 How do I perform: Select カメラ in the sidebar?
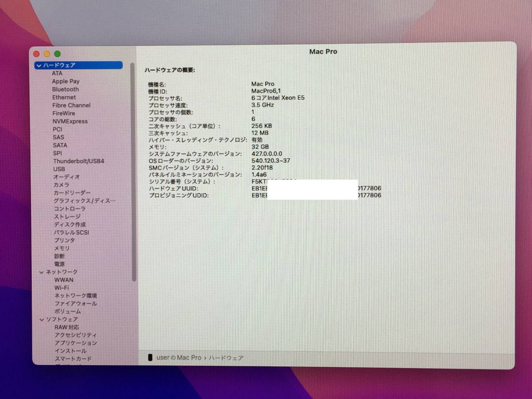coord(61,185)
